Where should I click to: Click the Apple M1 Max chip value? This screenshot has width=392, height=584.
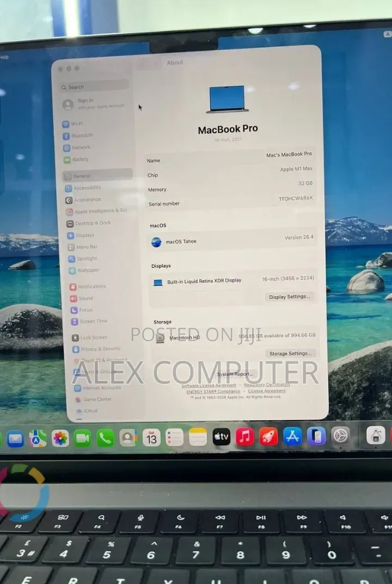[296, 169]
